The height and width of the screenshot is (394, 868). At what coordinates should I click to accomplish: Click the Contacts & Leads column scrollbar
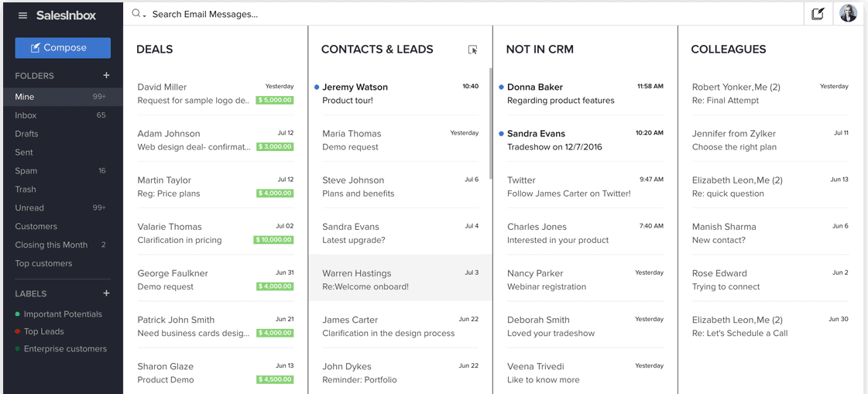click(490, 124)
